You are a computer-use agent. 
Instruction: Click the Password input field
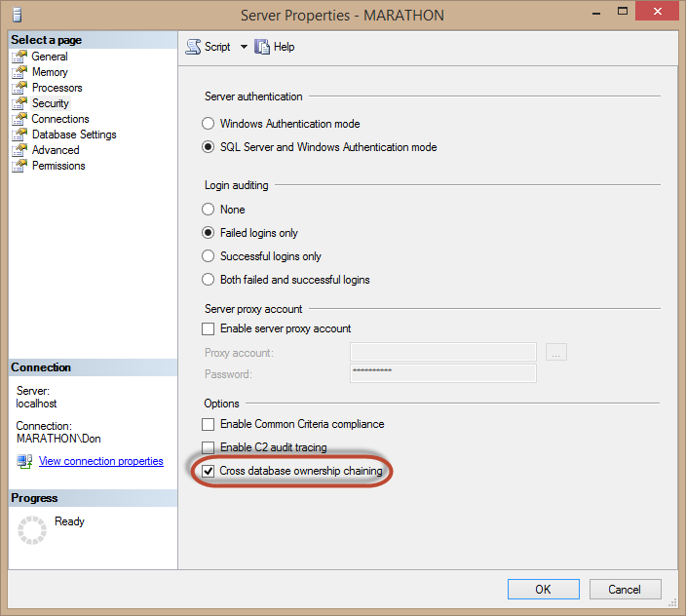pyautogui.click(x=442, y=374)
